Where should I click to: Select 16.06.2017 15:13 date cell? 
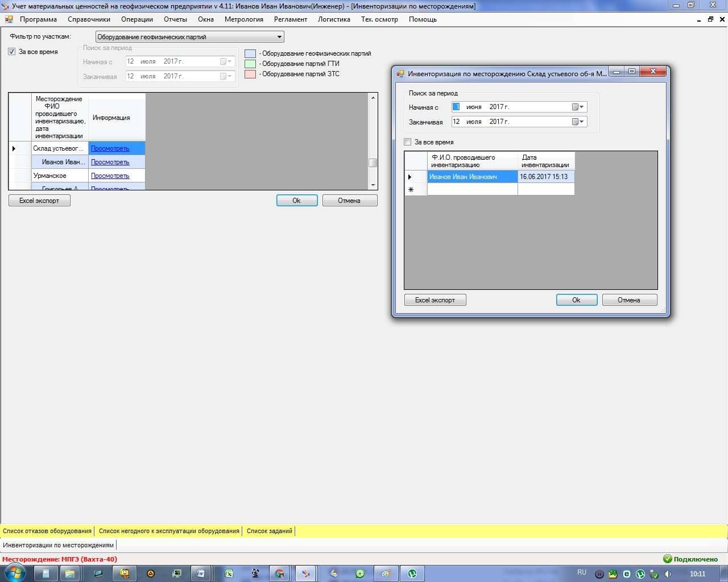546,177
